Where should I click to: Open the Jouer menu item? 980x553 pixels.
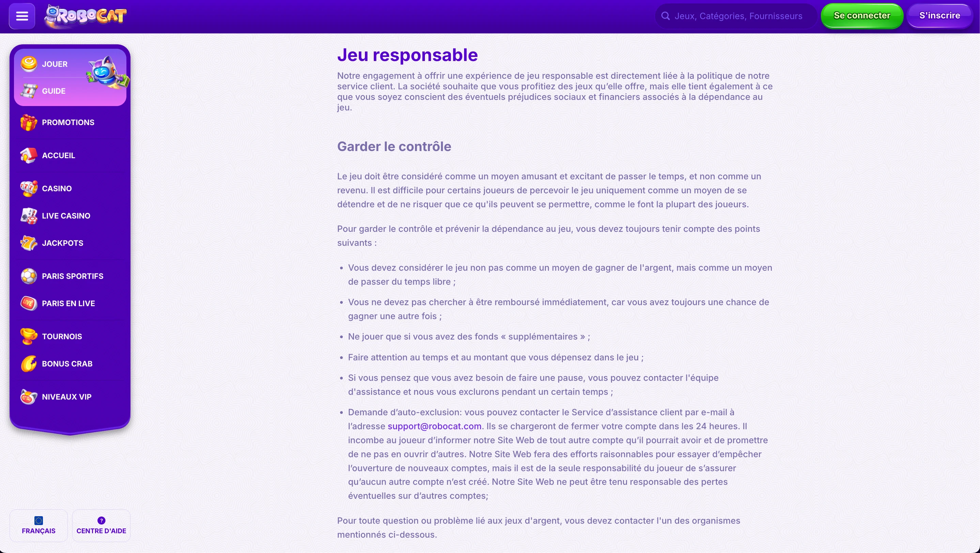point(55,64)
